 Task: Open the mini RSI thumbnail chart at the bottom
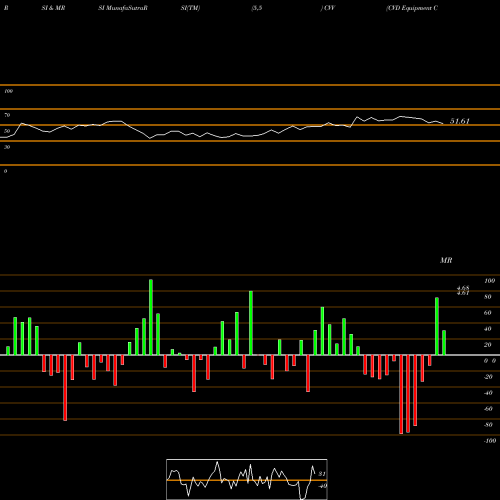coord(247,479)
